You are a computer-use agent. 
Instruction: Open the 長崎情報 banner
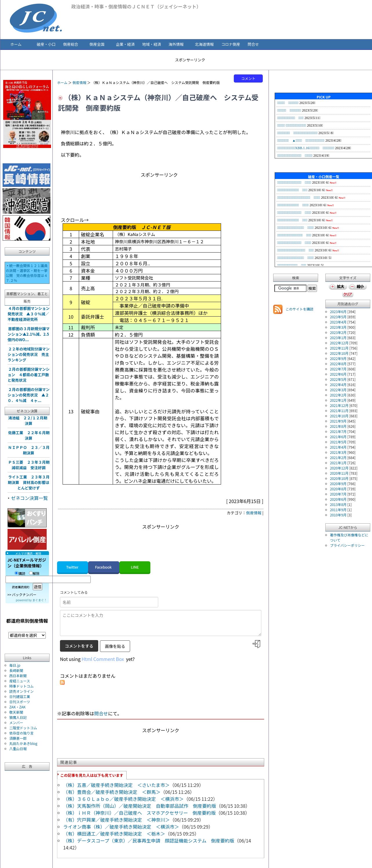27,175
